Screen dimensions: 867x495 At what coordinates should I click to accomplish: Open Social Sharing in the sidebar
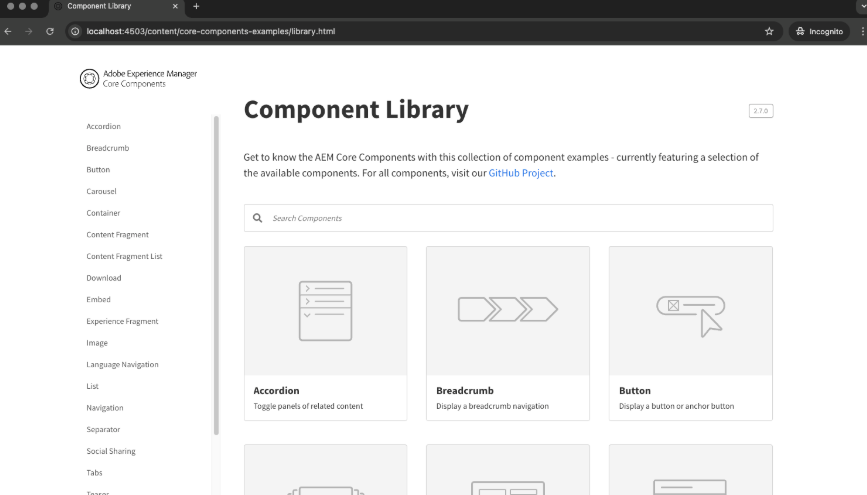[111, 451]
